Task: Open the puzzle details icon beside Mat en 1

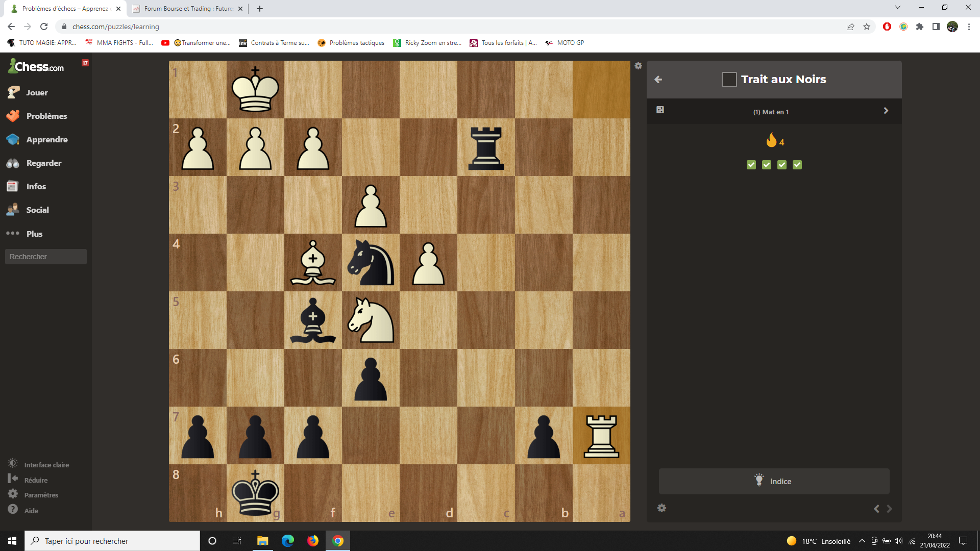Action: (x=660, y=110)
